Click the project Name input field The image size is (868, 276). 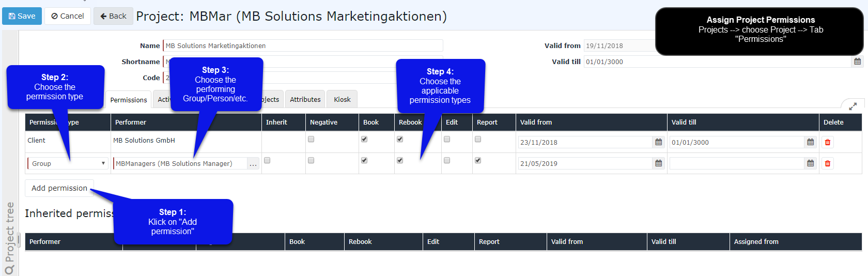point(303,45)
